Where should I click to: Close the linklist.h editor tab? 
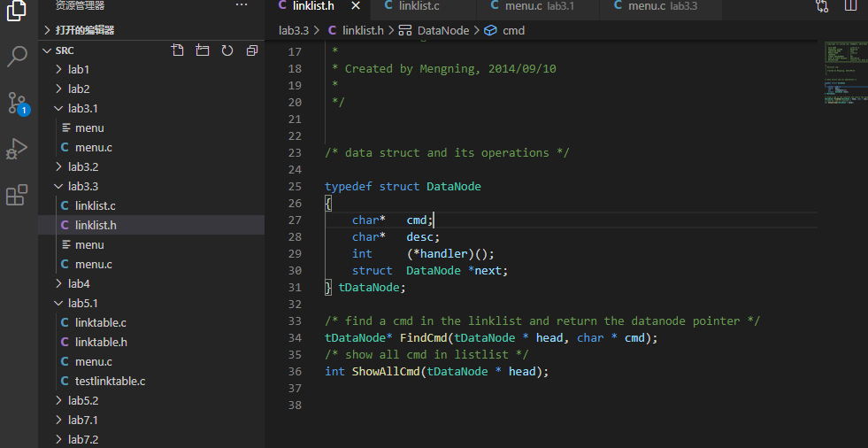point(356,6)
